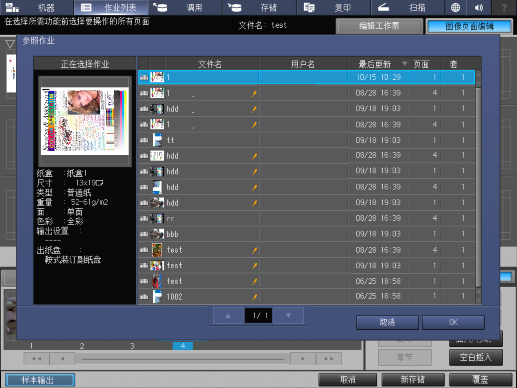Go to previous page with up arrow
517x388 pixels.
pos(228,316)
